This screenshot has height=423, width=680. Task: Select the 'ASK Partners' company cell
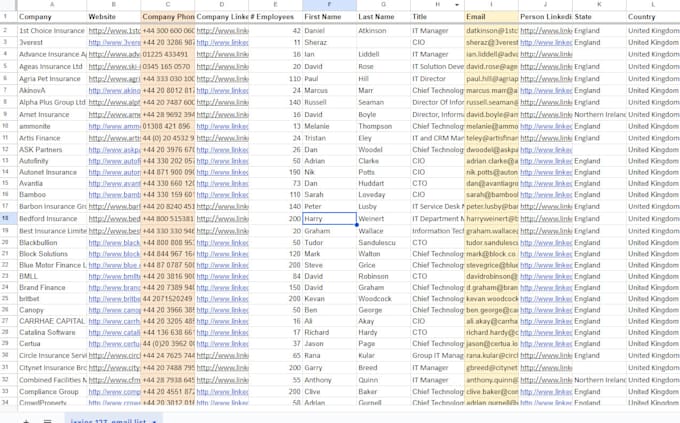point(52,150)
